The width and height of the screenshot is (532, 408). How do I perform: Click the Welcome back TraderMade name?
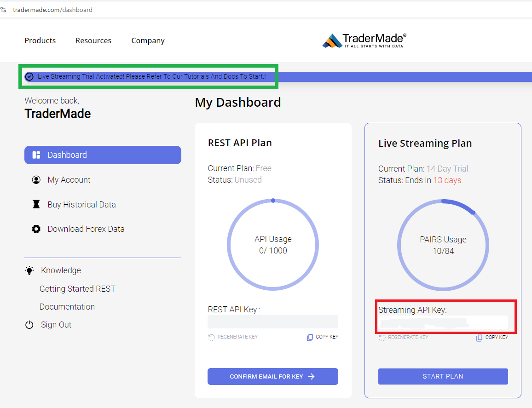point(58,114)
